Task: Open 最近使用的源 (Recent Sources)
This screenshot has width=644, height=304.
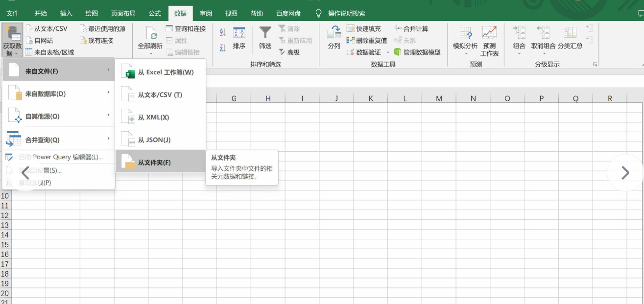Action: [103, 29]
